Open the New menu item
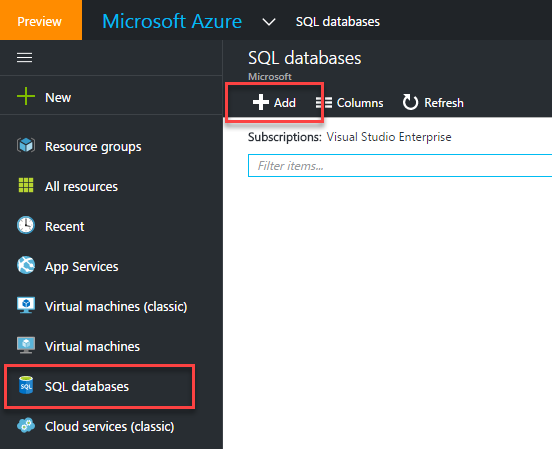This screenshot has height=449, width=554. pos(58,98)
